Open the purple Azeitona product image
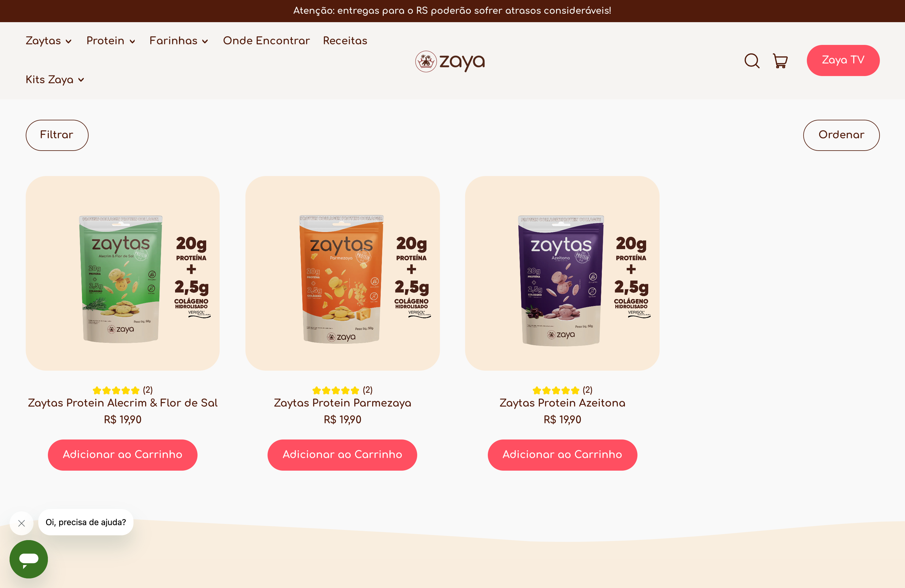Viewport: 905px width, 588px height. coord(562,273)
